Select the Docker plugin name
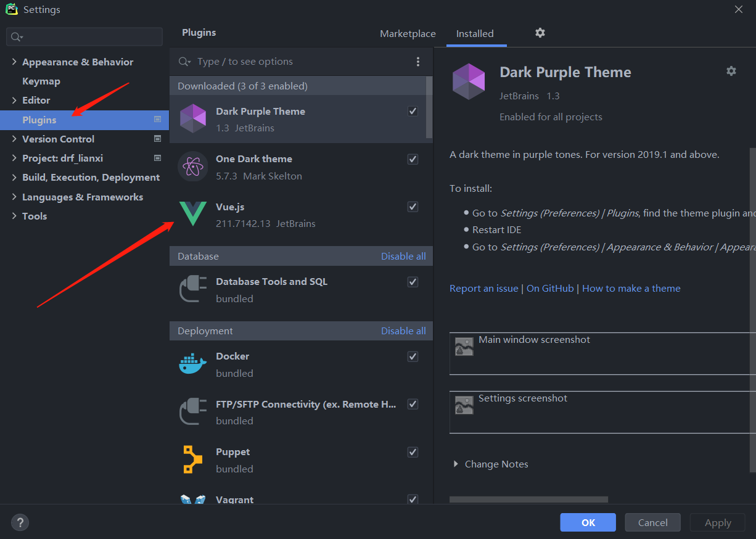The image size is (756, 539). coord(232,356)
